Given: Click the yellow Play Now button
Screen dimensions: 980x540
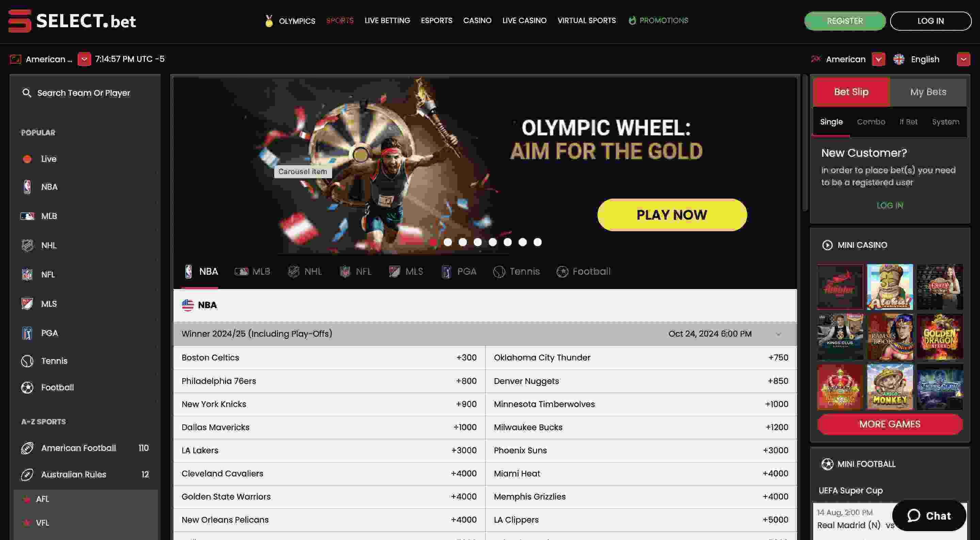Looking at the screenshot, I should (x=672, y=215).
